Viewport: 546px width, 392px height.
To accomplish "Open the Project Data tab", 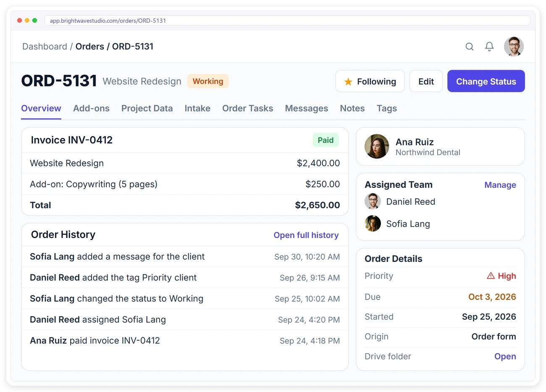I will pyautogui.click(x=147, y=108).
